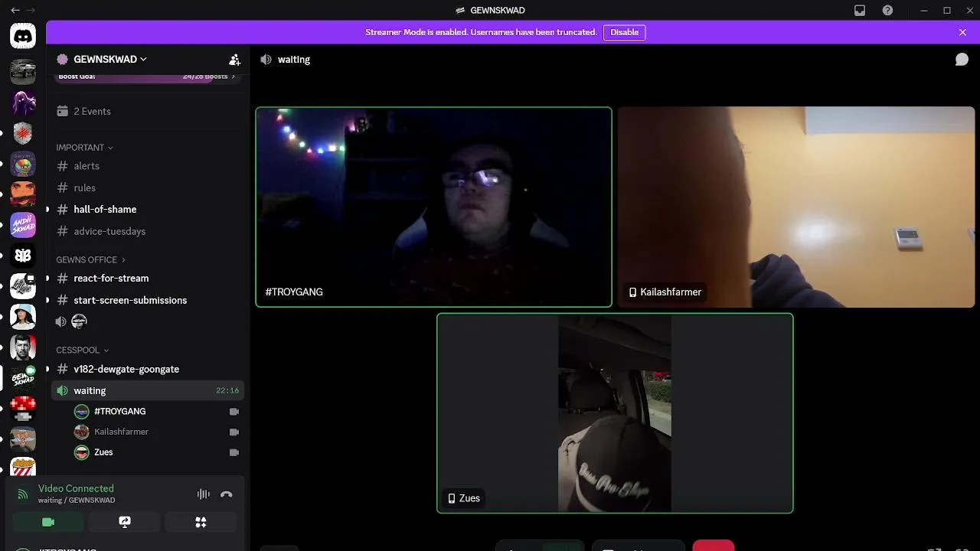Focus the Kailashfarmer video tile
This screenshot has width=980, height=551.
[796, 207]
